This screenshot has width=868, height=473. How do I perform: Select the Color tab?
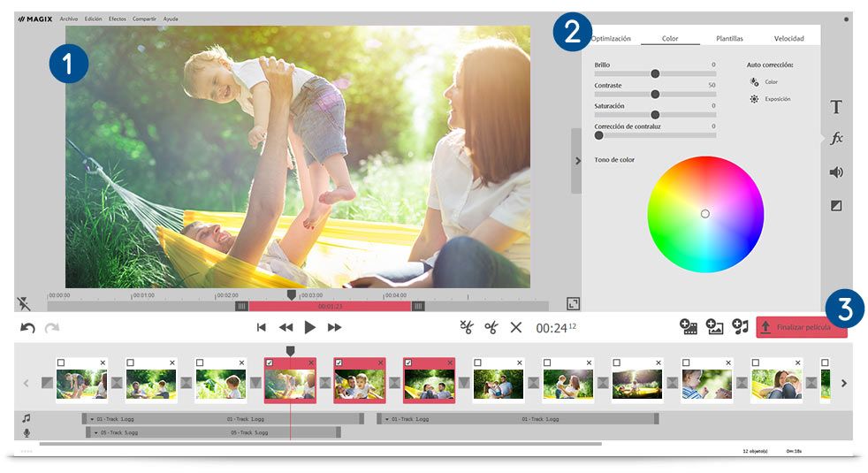coord(670,39)
